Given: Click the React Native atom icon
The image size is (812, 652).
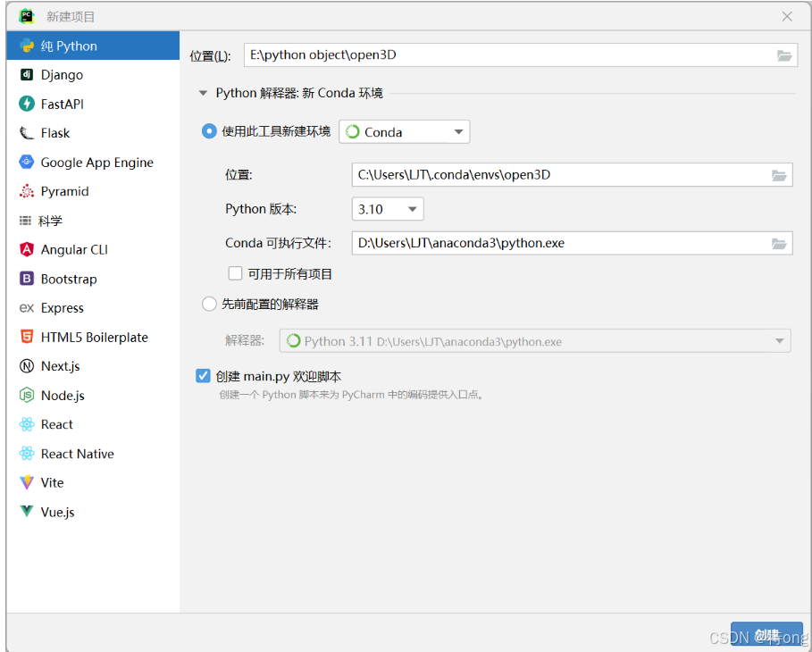Looking at the screenshot, I should click(x=27, y=454).
